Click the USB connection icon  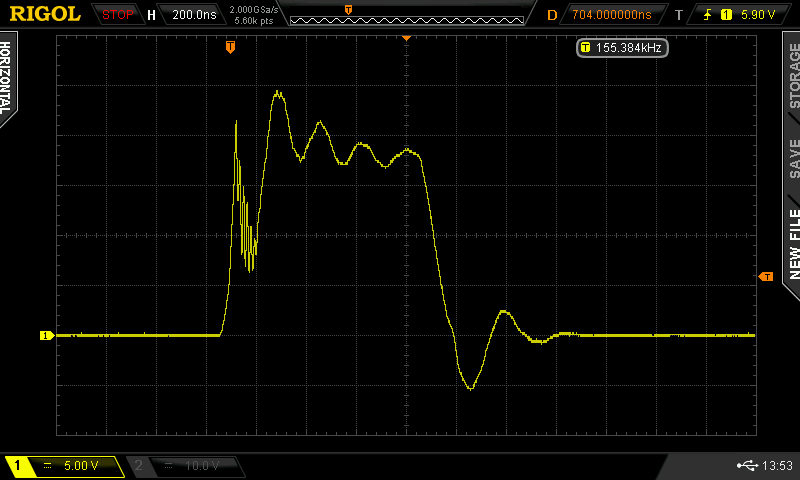tap(747, 465)
